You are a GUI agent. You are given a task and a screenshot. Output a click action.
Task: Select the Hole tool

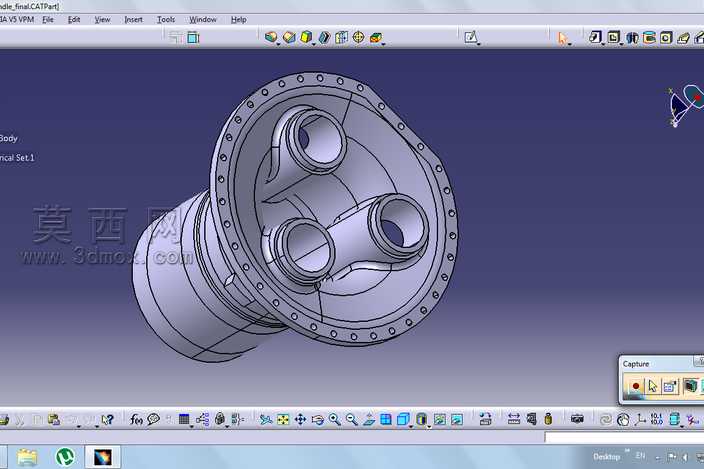pyautogui.click(x=666, y=38)
